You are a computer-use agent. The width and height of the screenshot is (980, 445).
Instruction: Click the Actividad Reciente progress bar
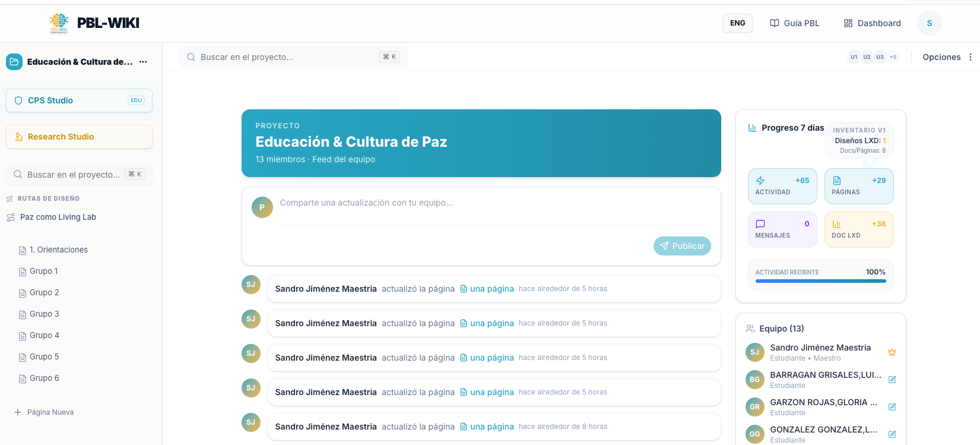pyautogui.click(x=820, y=281)
